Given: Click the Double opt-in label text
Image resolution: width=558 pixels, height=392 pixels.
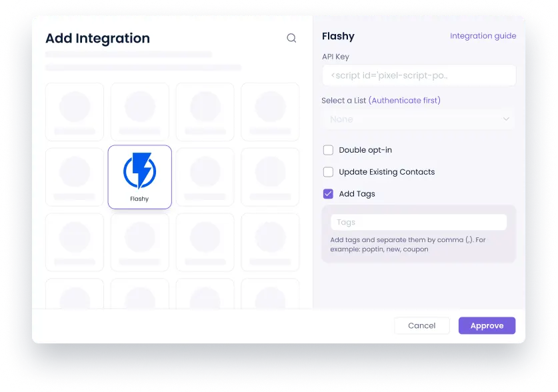Looking at the screenshot, I should (x=365, y=150).
